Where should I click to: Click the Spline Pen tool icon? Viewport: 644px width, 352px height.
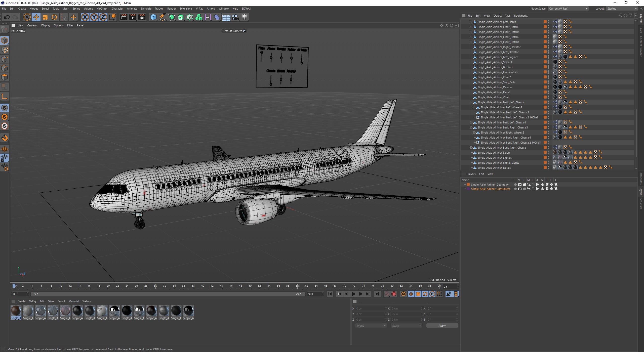[x=163, y=17]
